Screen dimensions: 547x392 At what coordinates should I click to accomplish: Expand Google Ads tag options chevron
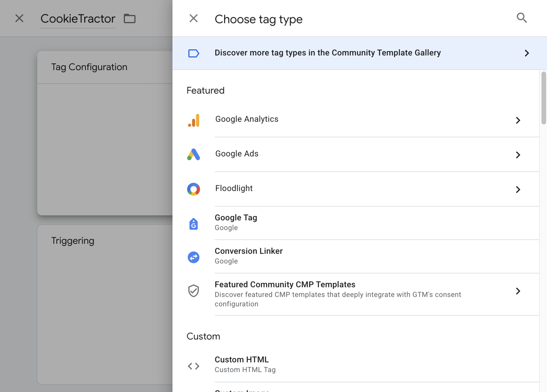[x=518, y=155]
